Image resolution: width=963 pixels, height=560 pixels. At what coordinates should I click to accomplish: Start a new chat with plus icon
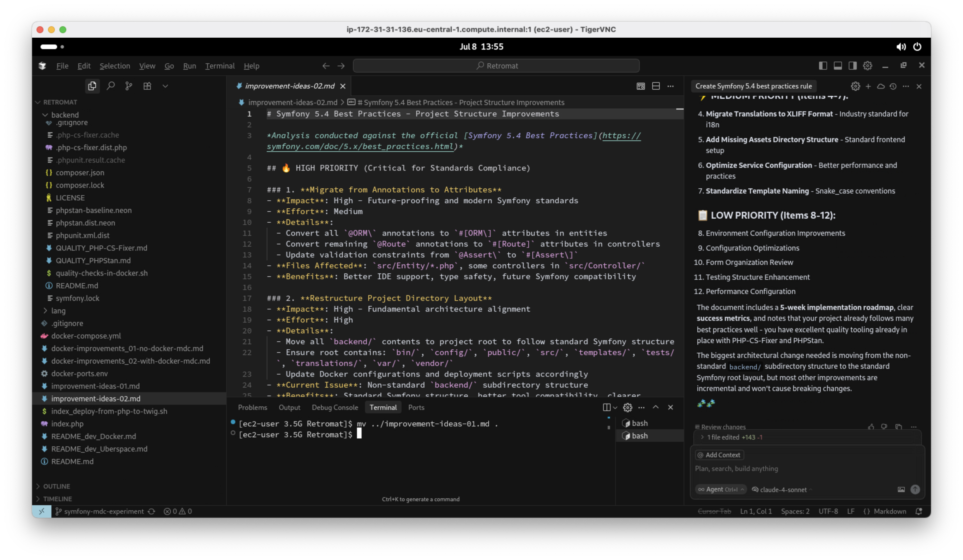[x=868, y=86]
